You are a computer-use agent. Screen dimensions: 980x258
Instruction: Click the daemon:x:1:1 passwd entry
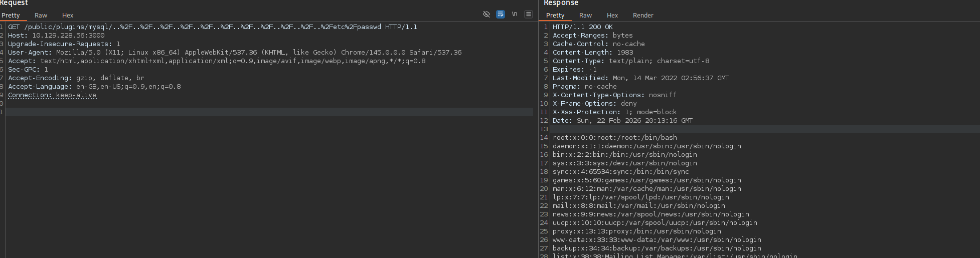[x=647, y=146]
